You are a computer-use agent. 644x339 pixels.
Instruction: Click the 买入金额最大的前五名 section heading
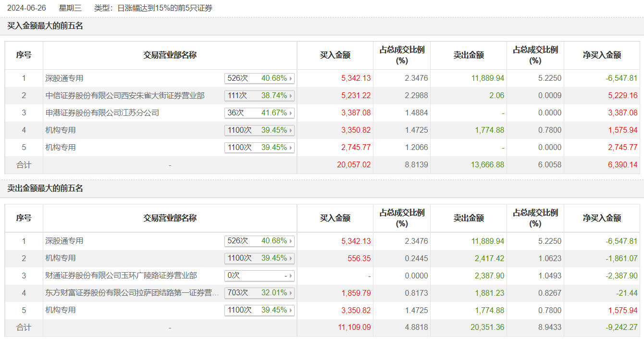click(45, 26)
